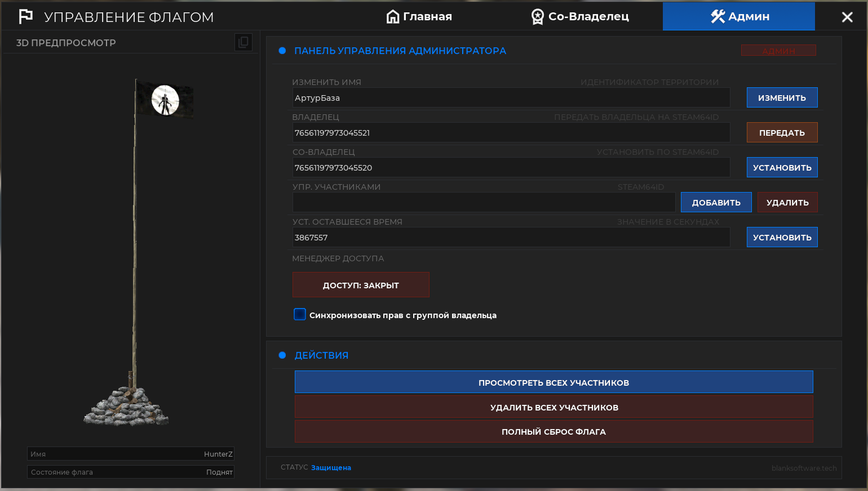Toggle the ДОСТУП: ЗАКРЫТ access button
The image size is (868, 491).
pyautogui.click(x=361, y=285)
